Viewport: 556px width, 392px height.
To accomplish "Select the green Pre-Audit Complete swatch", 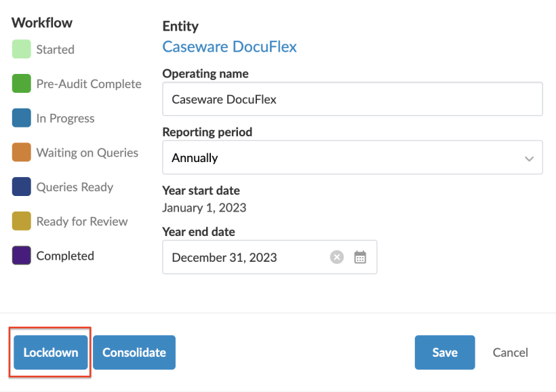I will tap(22, 84).
